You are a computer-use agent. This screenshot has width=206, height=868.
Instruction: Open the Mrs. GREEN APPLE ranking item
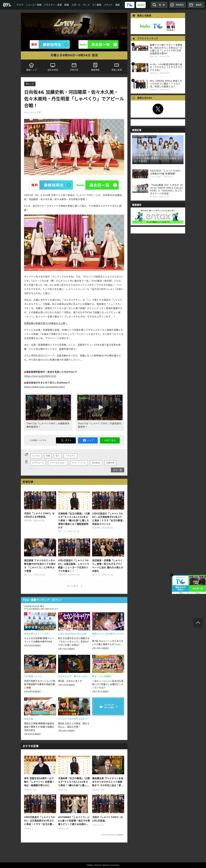point(158,85)
